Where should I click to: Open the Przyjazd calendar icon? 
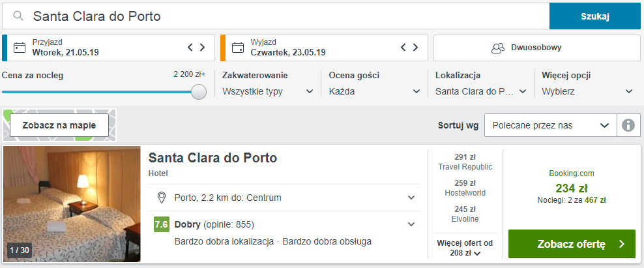pyautogui.click(x=20, y=47)
